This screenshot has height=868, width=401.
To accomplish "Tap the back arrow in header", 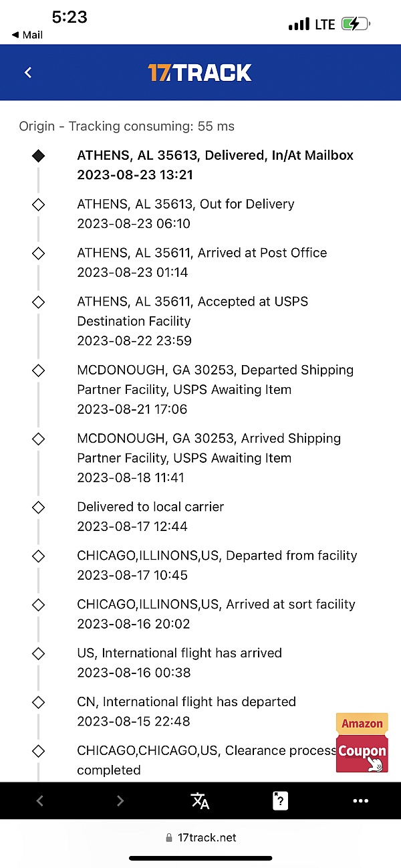I will tap(28, 72).
